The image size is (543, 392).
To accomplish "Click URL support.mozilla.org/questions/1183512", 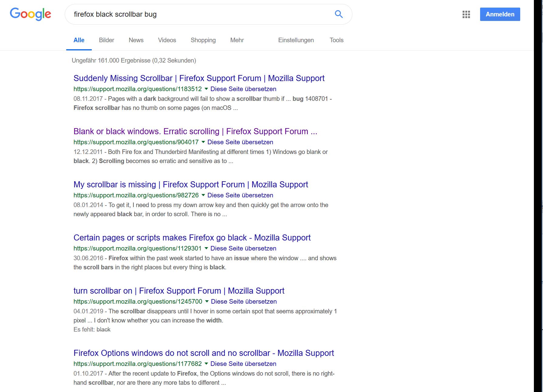I will (138, 89).
